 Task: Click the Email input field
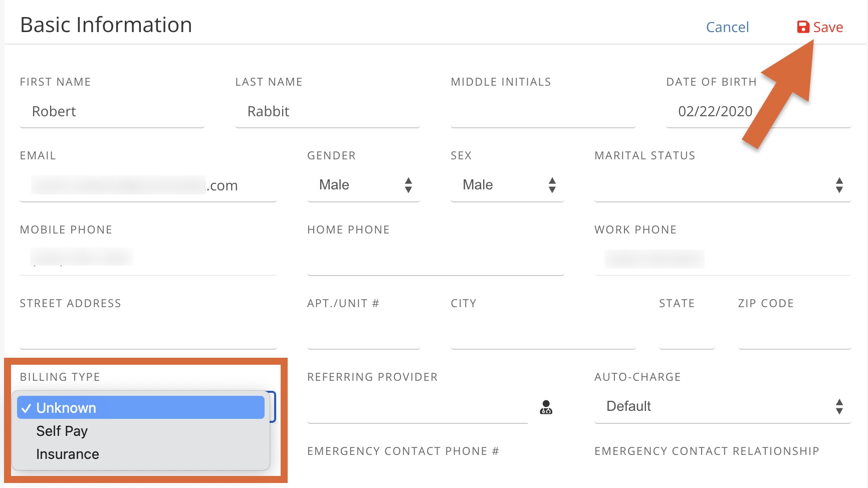[148, 186]
